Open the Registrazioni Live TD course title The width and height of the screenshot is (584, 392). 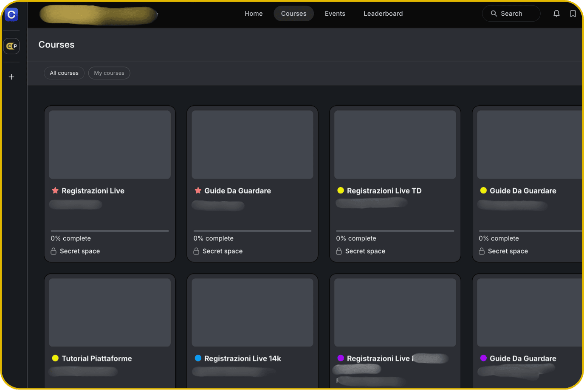click(x=384, y=191)
